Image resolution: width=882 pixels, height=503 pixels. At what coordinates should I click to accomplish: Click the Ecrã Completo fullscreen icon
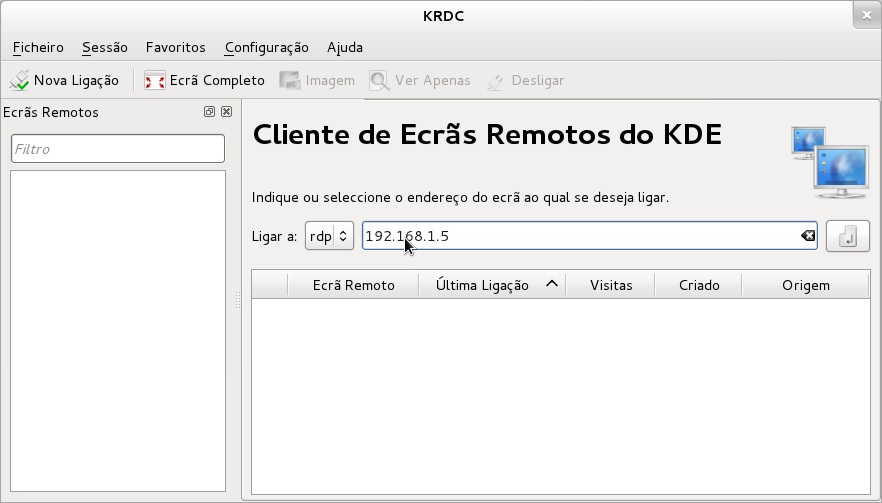tap(155, 80)
